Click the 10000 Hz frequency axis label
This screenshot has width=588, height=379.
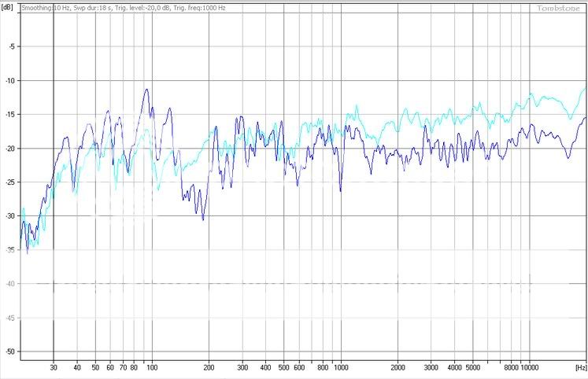pyautogui.click(x=529, y=367)
